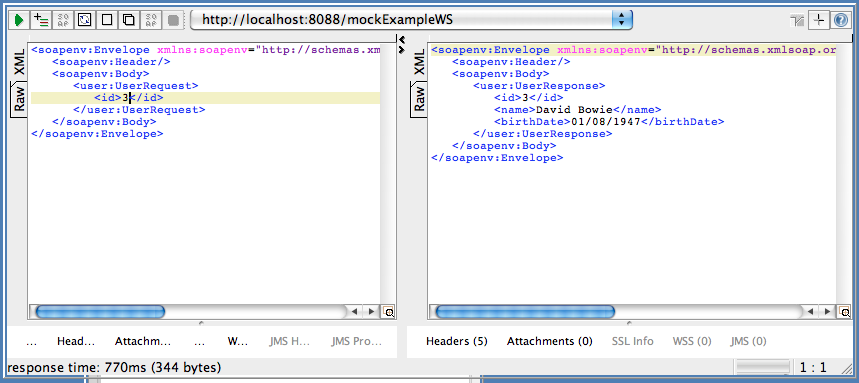The width and height of the screenshot is (859, 383).
Task: Click the single empty square toolbar icon
Action: click(107, 20)
